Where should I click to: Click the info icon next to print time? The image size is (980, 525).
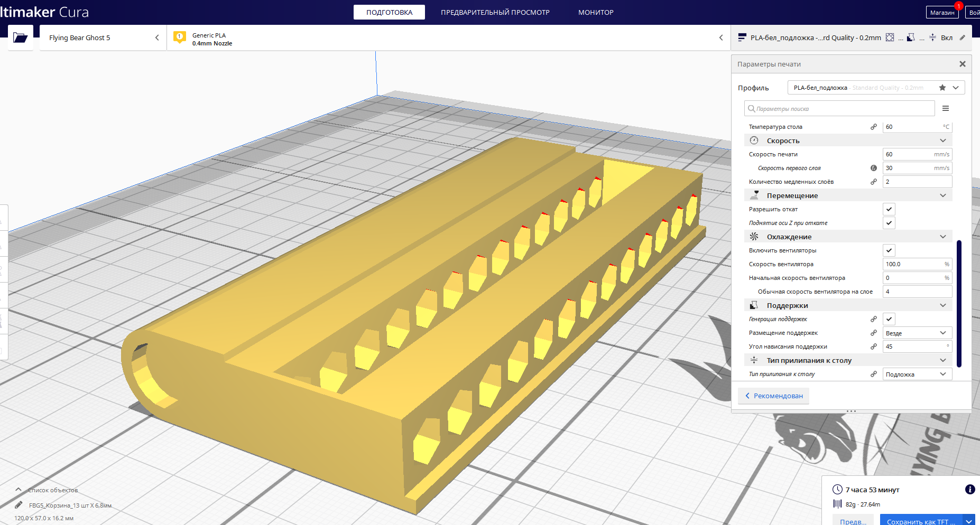[970, 489]
